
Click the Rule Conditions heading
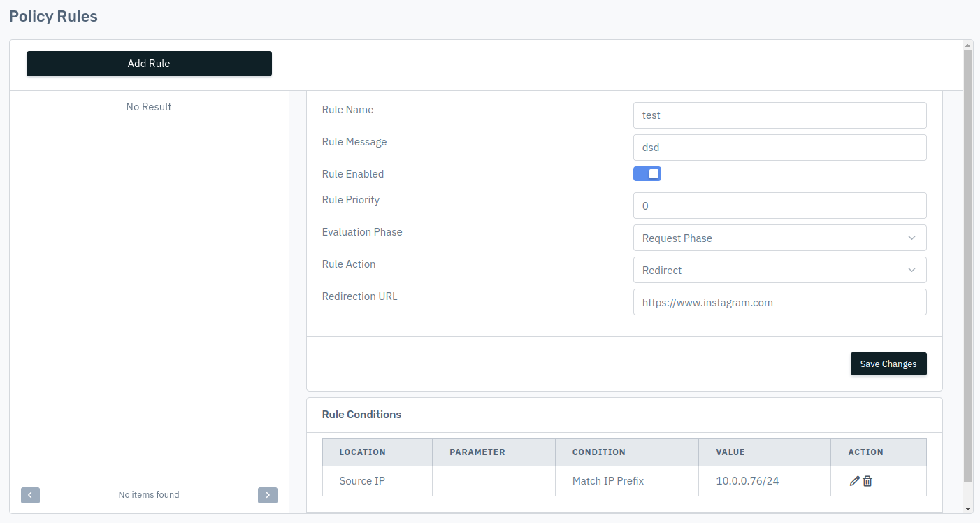pyautogui.click(x=361, y=415)
